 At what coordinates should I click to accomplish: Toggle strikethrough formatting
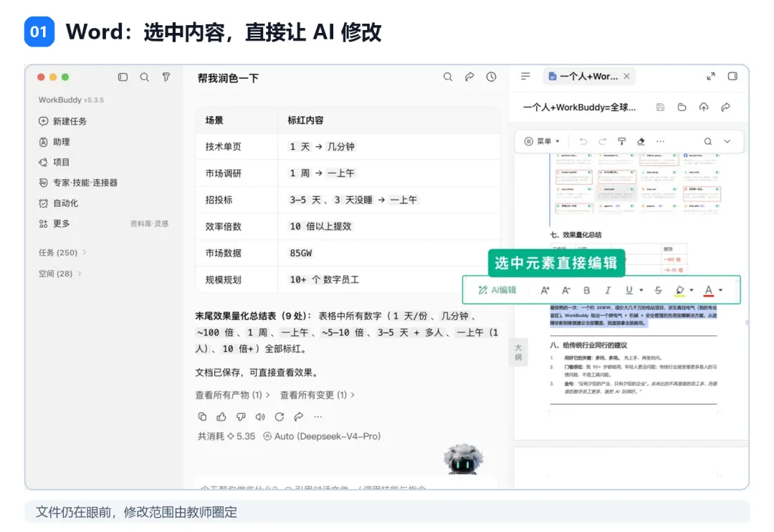point(658,291)
